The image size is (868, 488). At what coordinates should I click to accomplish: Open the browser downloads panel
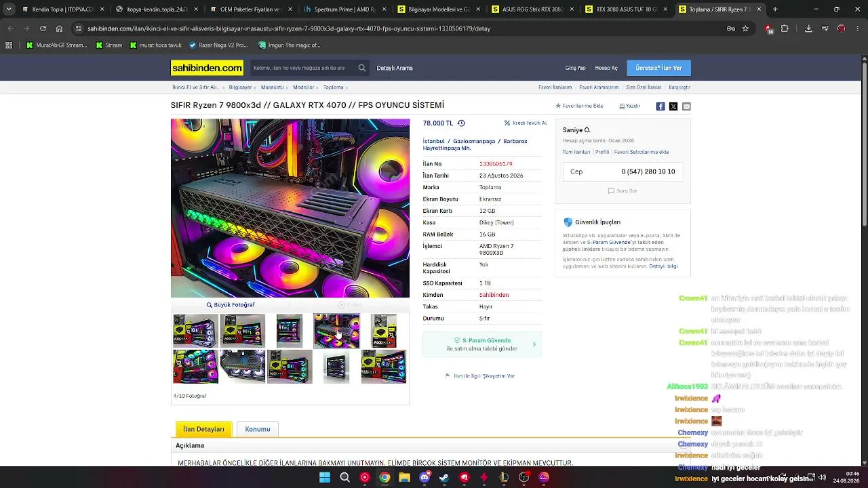[x=808, y=28]
